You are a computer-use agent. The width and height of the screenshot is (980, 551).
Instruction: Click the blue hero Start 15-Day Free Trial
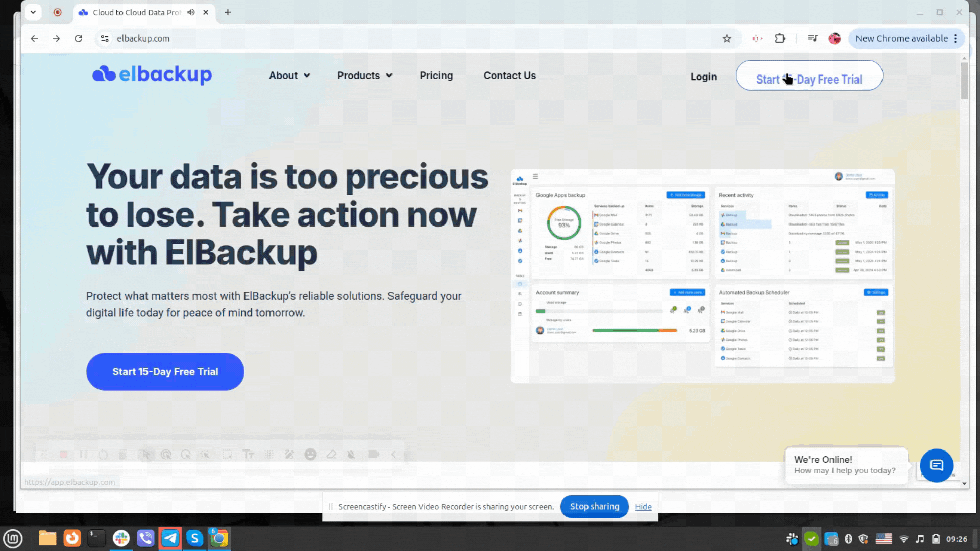point(165,371)
